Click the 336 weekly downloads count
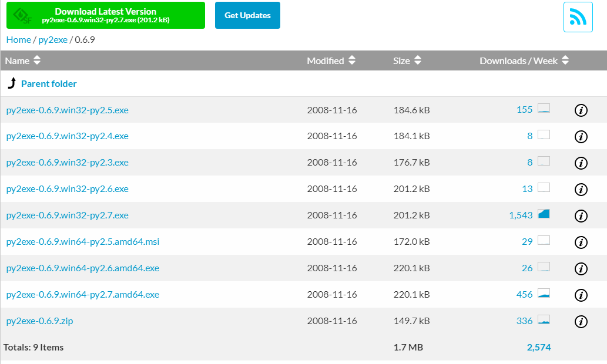Screen dimensions: 607x364 pyautogui.click(x=525, y=321)
